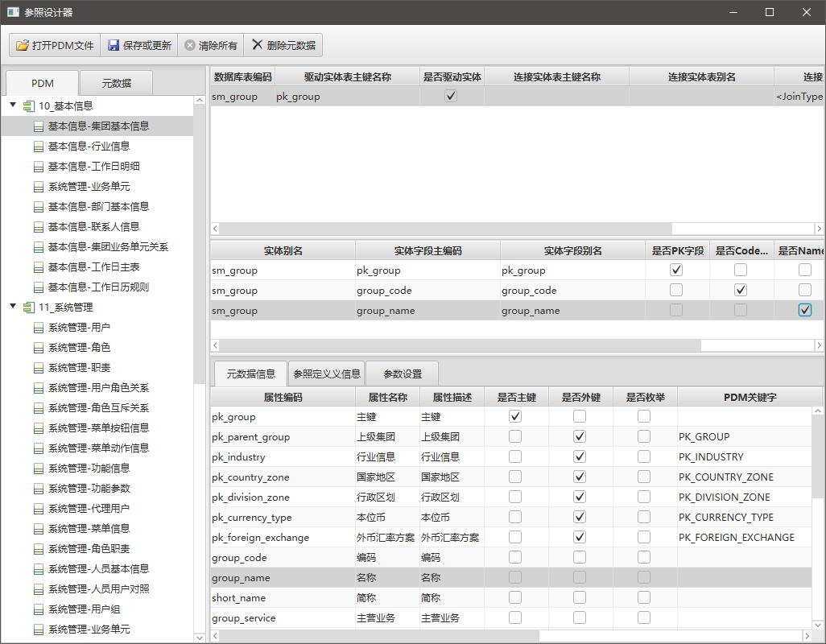Check 是否主键 checkbox for short_name
The height and width of the screenshot is (644, 826).
[x=515, y=597]
